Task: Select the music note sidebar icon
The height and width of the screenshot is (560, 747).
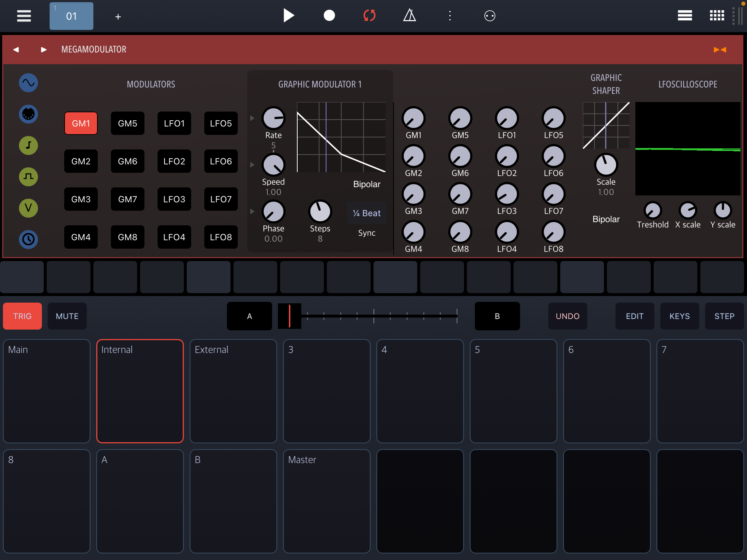Action: (x=28, y=145)
